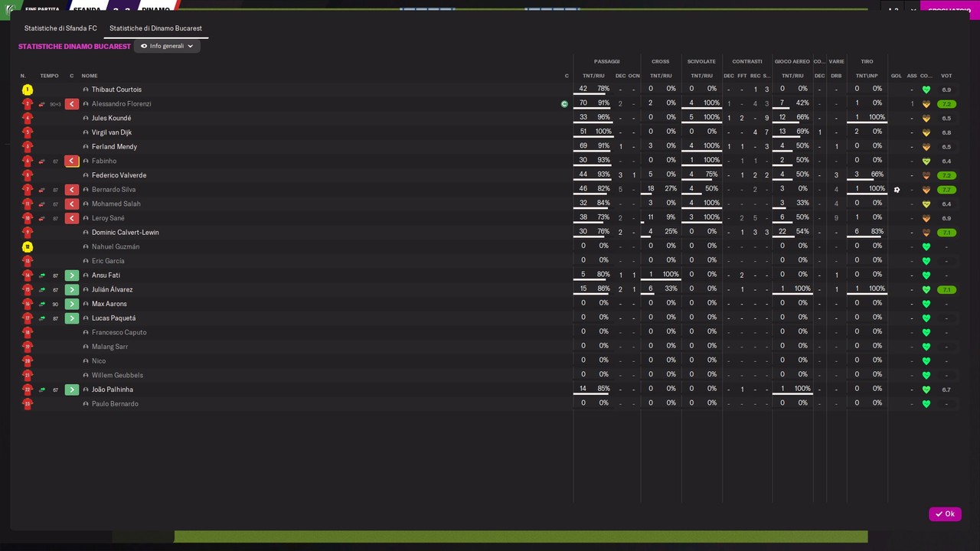Click the goal ball icon in Bernardo Silva's row
Image resolution: width=980 pixels, height=551 pixels.
(897, 190)
